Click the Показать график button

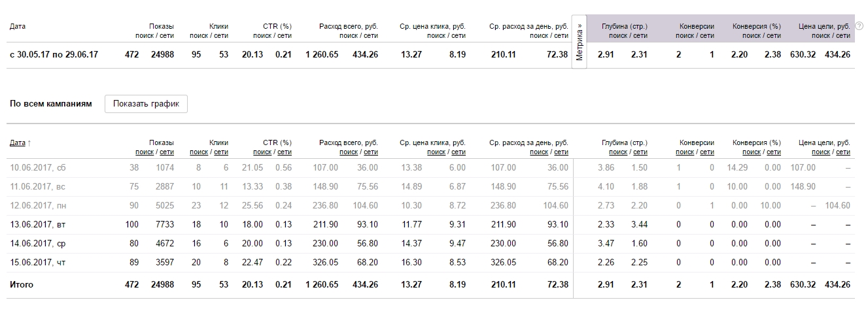(x=146, y=103)
